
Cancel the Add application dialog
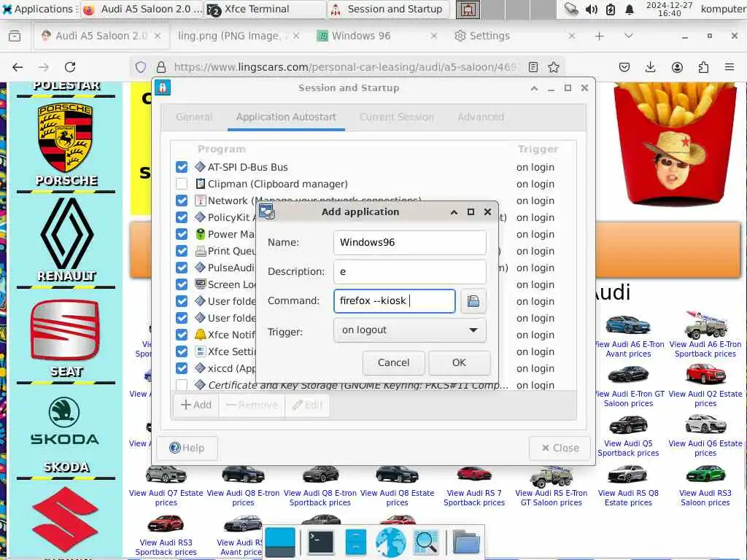pyautogui.click(x=393, y=363)
